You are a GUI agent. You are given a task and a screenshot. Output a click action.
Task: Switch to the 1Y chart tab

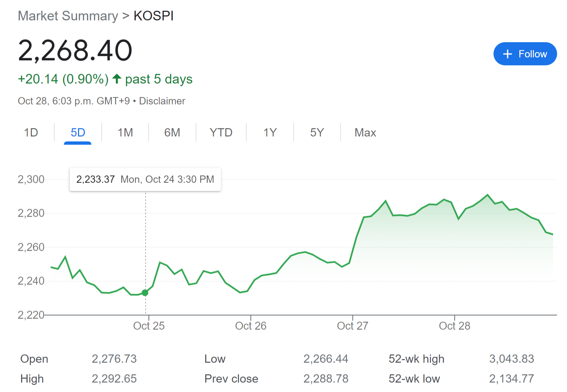(270, 133)
